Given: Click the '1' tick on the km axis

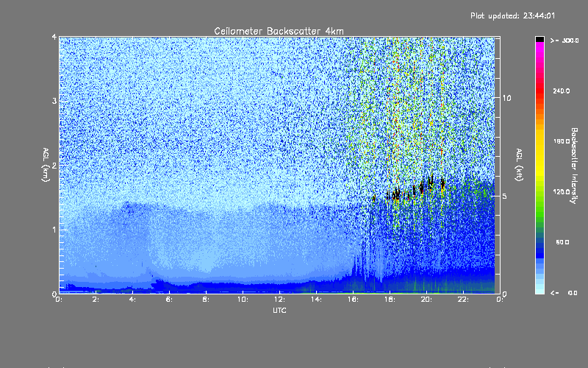Looking at the screenshot, I should click(x=54, y=230).
